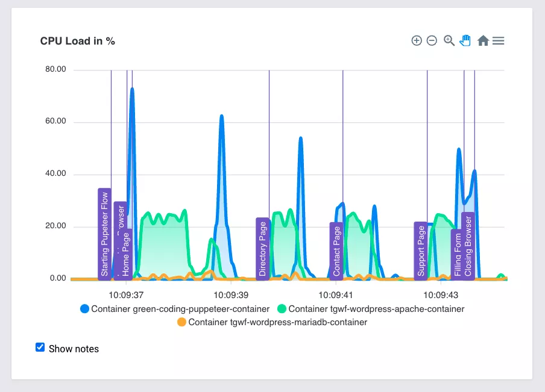The height and width of the screenshot is (392, 545).
Task: Click the Show notes label text
Action: click(74, 349)
